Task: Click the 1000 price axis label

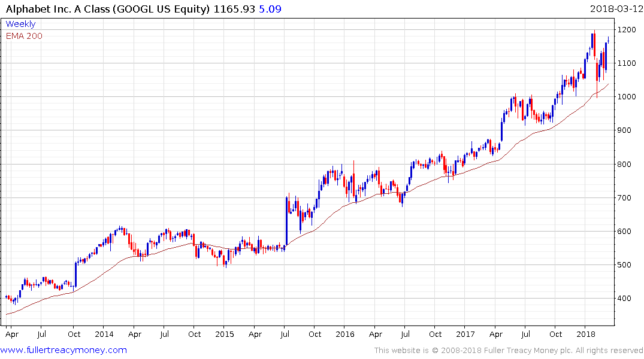Action: (627, 97)
